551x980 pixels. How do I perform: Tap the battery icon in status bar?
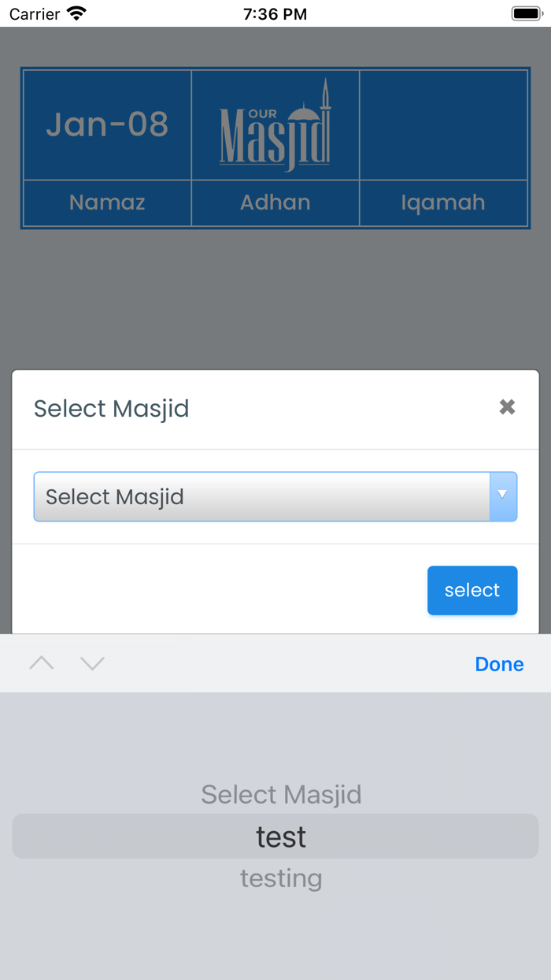[524, 13]
